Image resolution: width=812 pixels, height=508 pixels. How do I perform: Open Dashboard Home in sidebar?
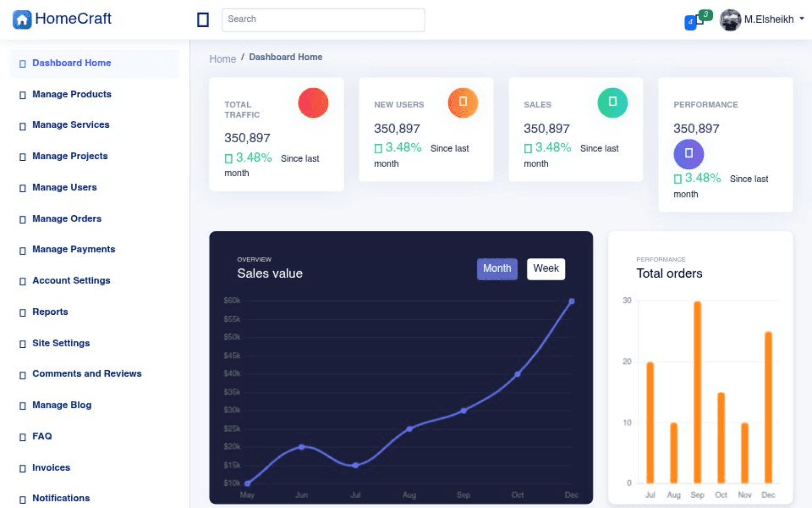point(95,63)
